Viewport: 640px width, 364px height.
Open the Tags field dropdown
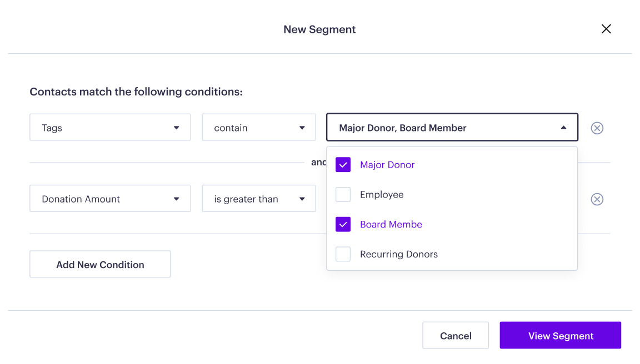(x=110, y=128)
